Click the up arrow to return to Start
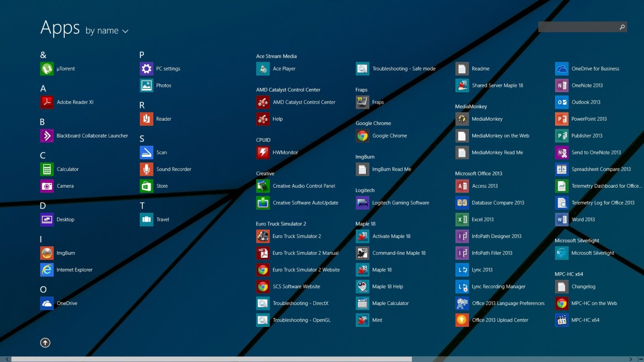 [x=45, y=343]
